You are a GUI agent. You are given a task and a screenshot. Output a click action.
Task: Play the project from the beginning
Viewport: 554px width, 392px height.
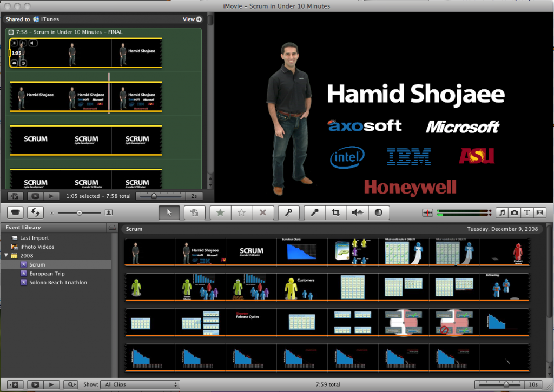point(51,196)
